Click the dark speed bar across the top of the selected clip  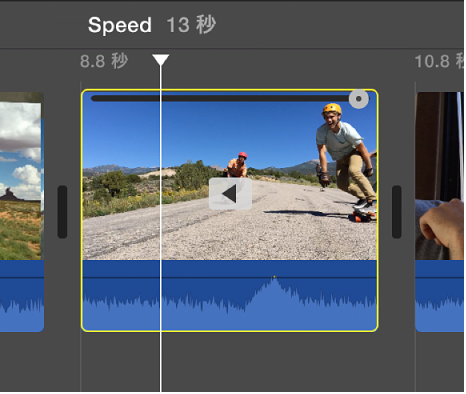[x=220, y=98]
